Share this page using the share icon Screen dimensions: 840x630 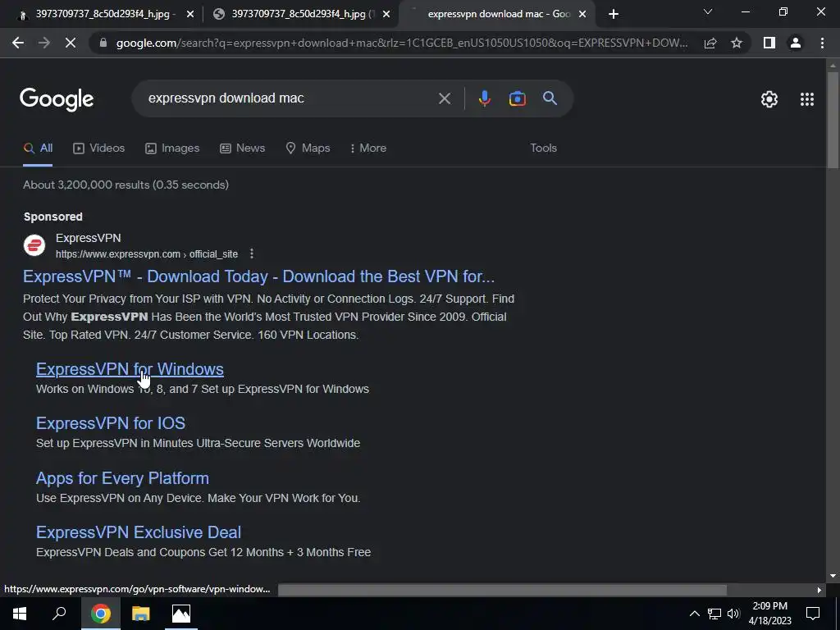(710, 43)
